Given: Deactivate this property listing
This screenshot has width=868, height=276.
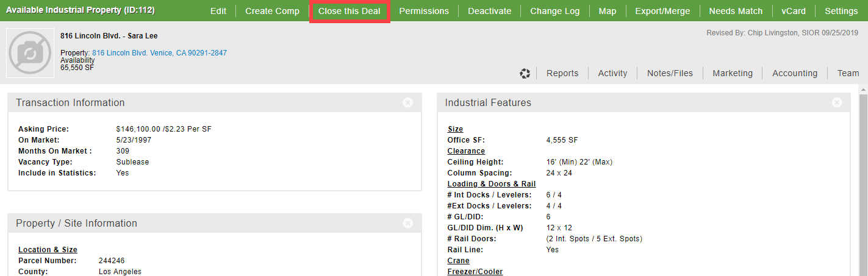Looking at the screenshot, I should click(x=489, y=11).
